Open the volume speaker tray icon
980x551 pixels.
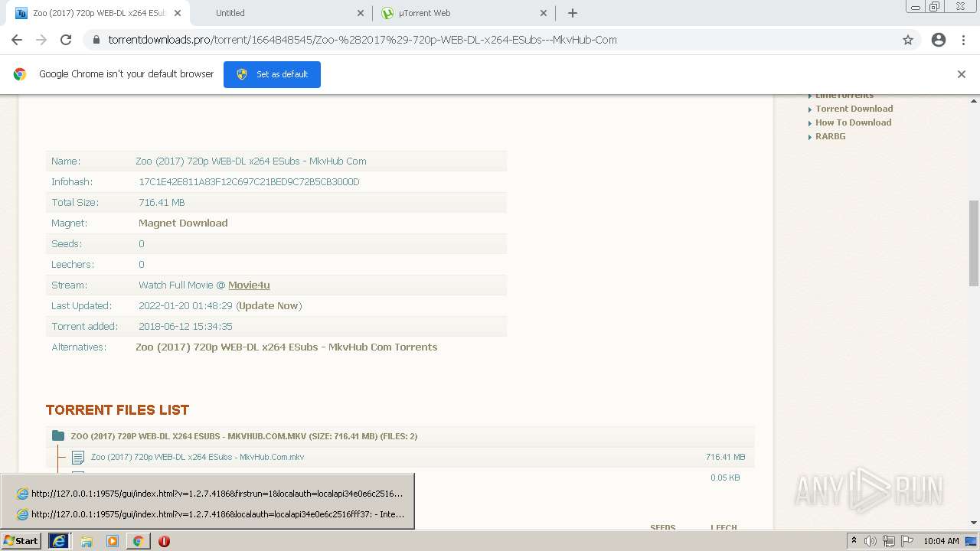coord(871,541)
